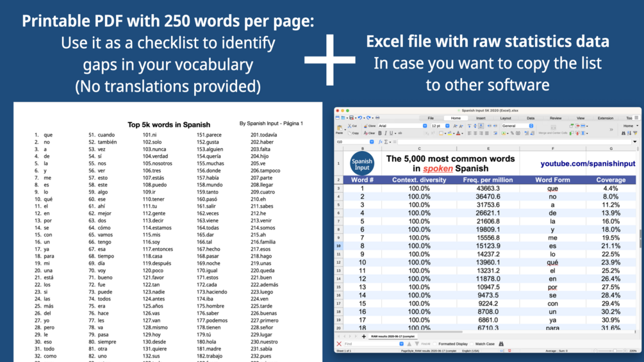Click the binoculars find icon in the ribbon
The width and height of the screenshot is (644, 362).
623,133
